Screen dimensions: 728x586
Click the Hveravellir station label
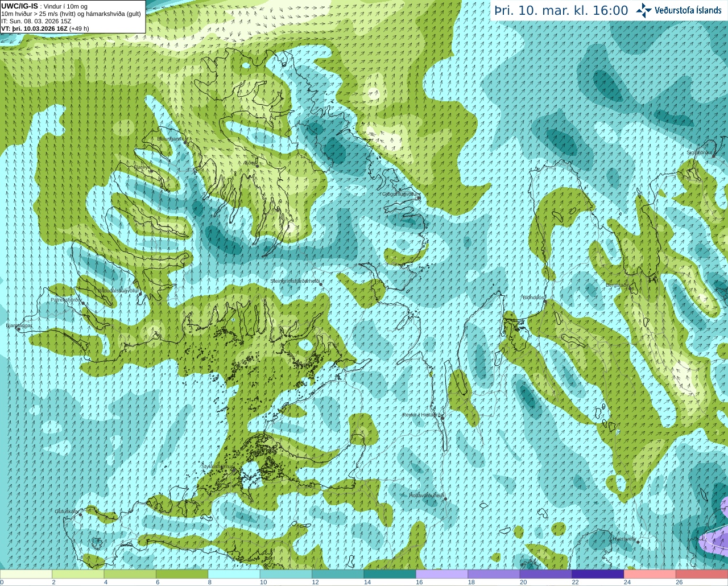pos(624,539)
